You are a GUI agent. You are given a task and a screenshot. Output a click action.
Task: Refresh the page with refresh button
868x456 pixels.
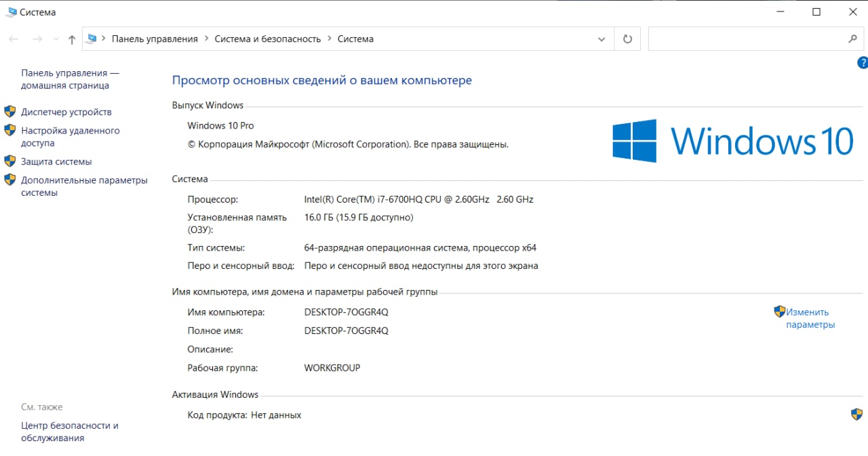pyautogui.click(x=627, y=39)
